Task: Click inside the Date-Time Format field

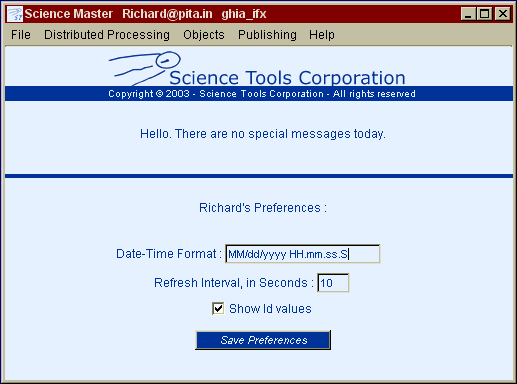Action: [302, 254]
